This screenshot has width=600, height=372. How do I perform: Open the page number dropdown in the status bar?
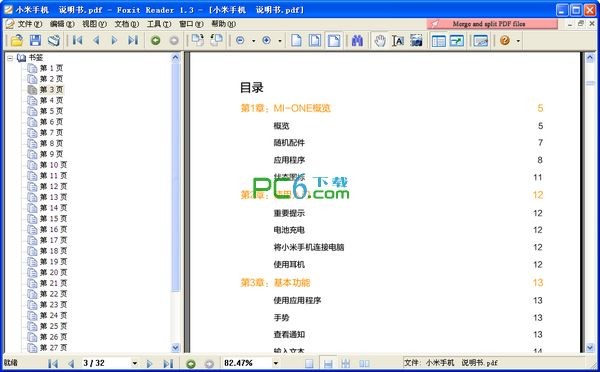135,363
